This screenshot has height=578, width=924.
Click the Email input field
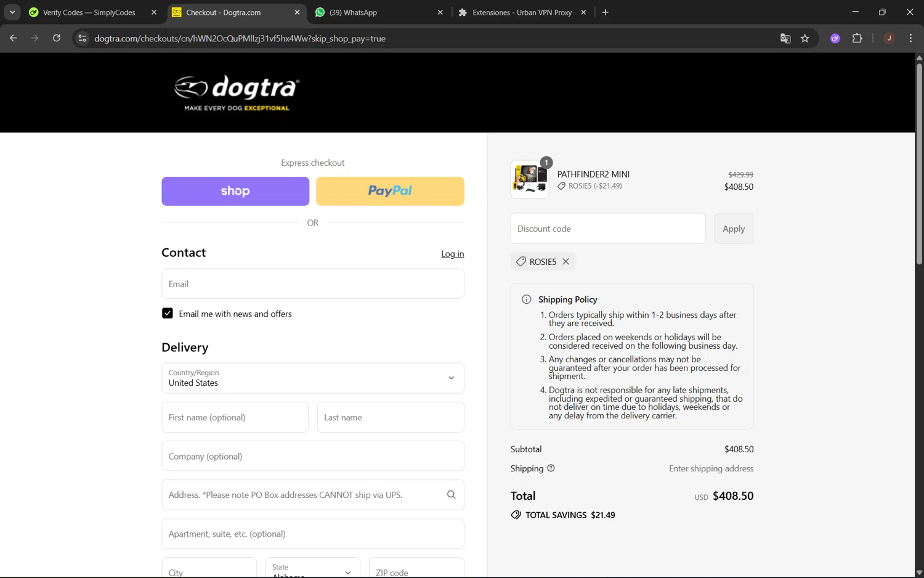[313, 284]
